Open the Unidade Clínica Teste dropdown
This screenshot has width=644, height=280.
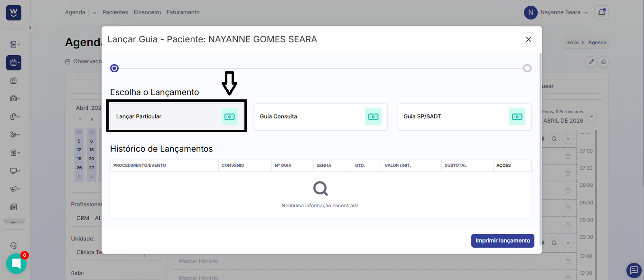tap(116, 252)
